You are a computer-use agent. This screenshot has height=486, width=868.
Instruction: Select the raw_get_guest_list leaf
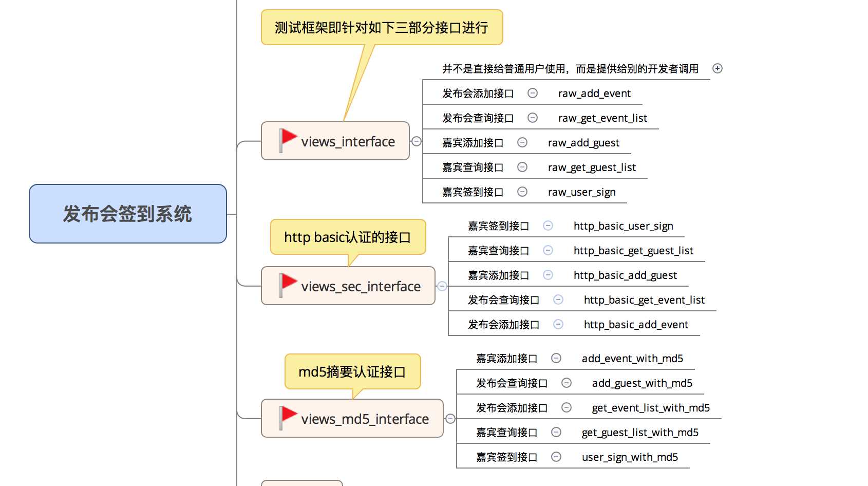point(592,167)
